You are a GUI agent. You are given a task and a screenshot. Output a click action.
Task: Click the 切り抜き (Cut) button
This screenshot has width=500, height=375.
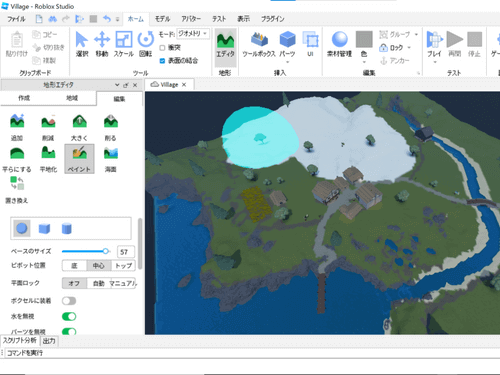pos(49,47)
